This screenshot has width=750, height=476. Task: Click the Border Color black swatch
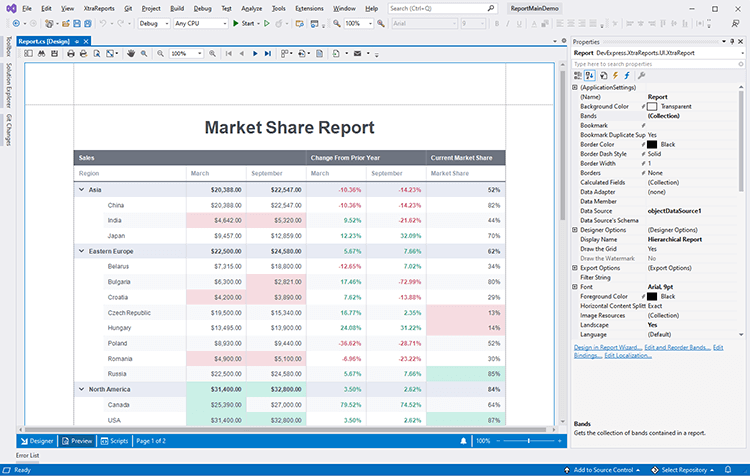(x=652, y=144)
